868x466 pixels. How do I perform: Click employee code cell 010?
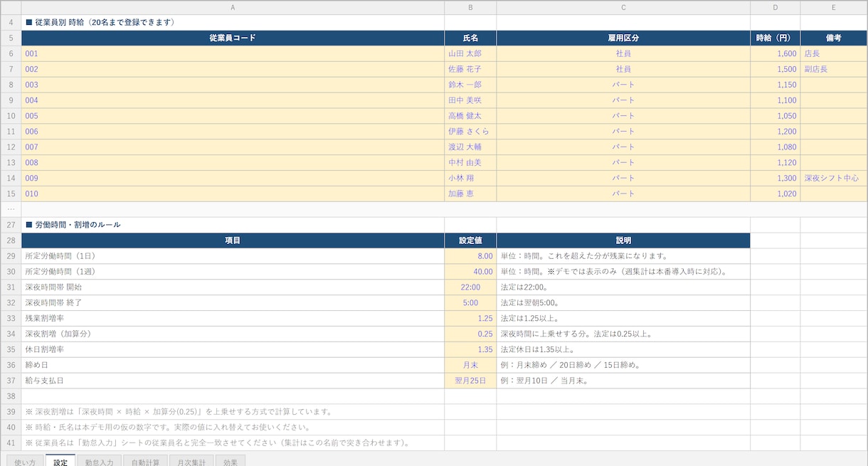pos(233,194)
